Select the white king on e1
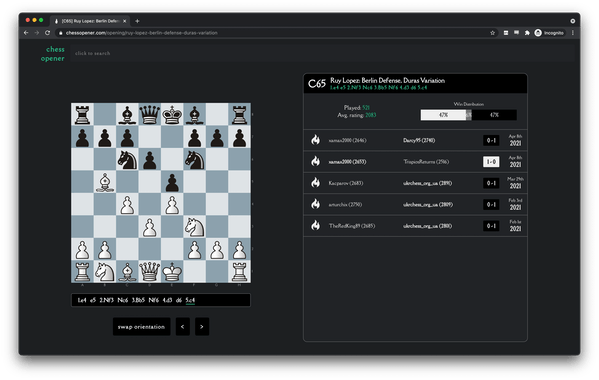Image resolution: width=599 pixels, height=380 pixels. click(x=172, y=272)
